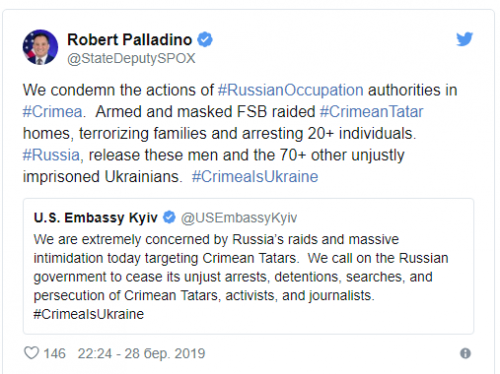Open the 22:24 - 28 бер. 2019 timestamp
Image resolution: width=500 pixels, height=374 pixels.
141,354
